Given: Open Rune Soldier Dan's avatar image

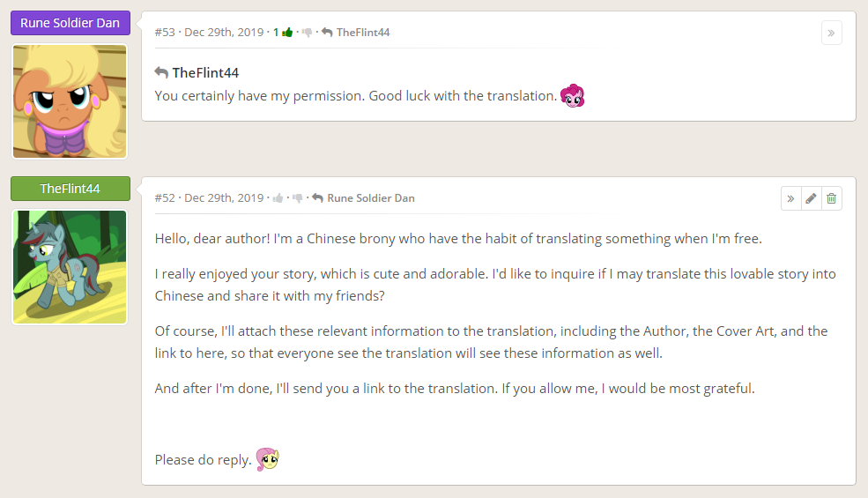Looking at the screenshot, I should point(70,101).
